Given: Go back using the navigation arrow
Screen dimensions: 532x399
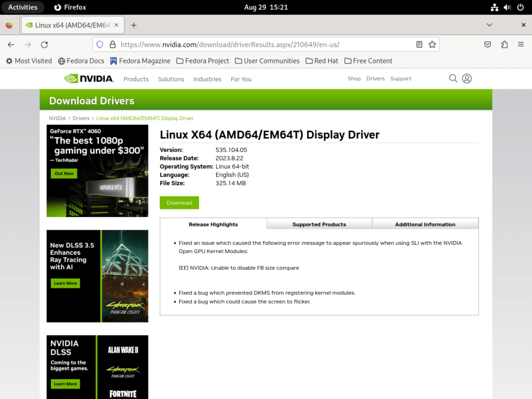Looking at the screenshot, I should (10, 45).
